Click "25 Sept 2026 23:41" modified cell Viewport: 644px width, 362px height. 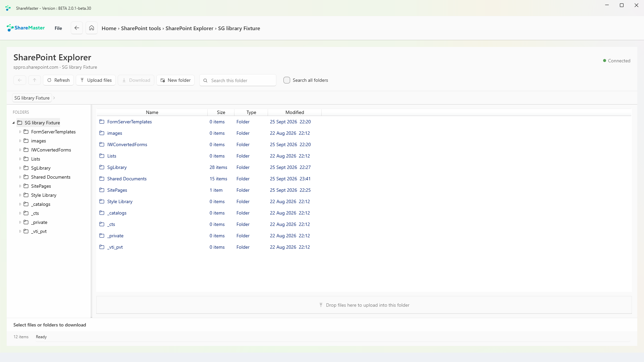pos(290,179)
